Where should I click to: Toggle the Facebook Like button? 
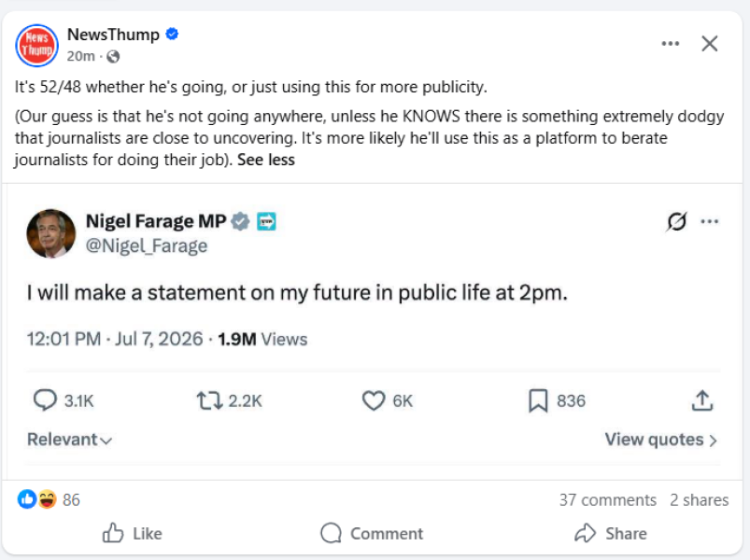[132, 533]
